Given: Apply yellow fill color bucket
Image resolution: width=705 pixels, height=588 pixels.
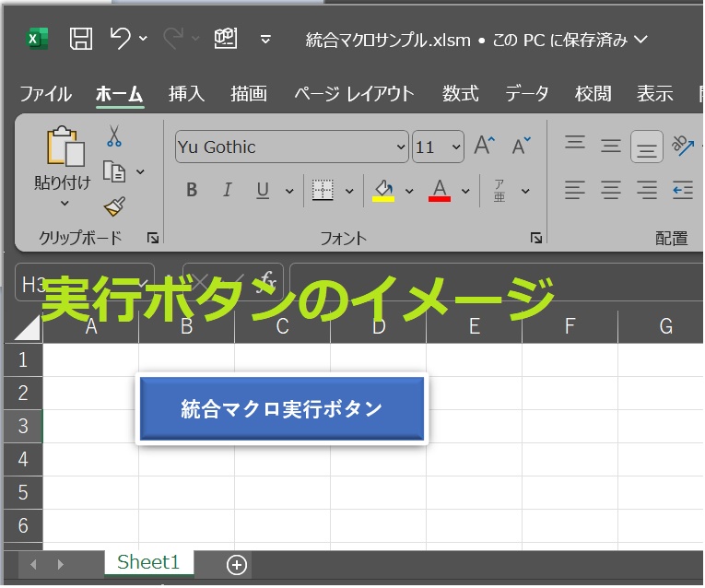Looking at the screenshot, I should pos(383,191).
